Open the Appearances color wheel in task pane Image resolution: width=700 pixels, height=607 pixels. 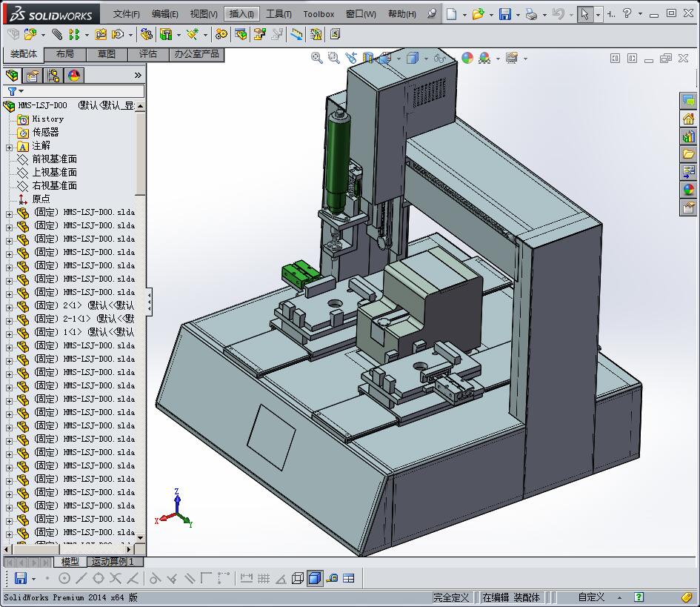point(689,190)
